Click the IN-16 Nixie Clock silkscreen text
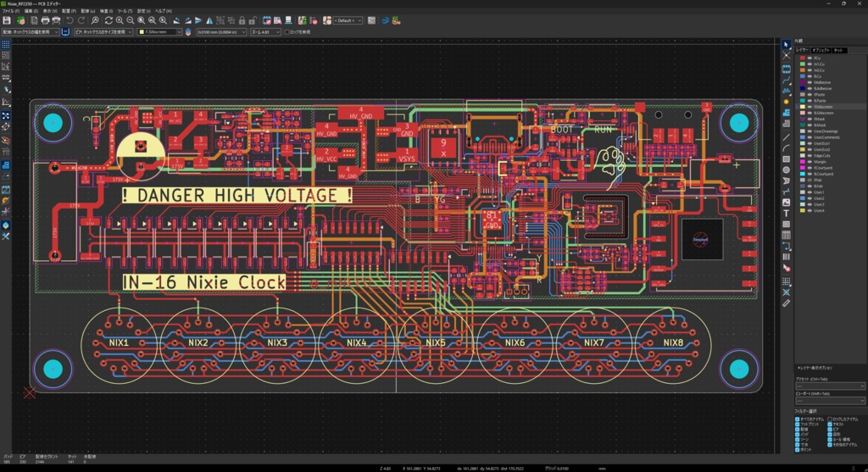The height and width of the screenshot is (472, 868). coord(204,282)
